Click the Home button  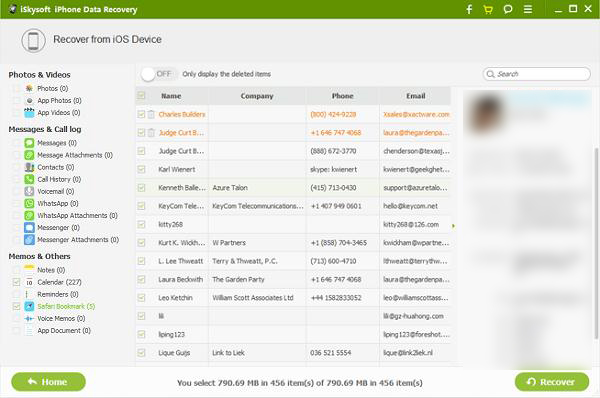click(x=49, y=382)
